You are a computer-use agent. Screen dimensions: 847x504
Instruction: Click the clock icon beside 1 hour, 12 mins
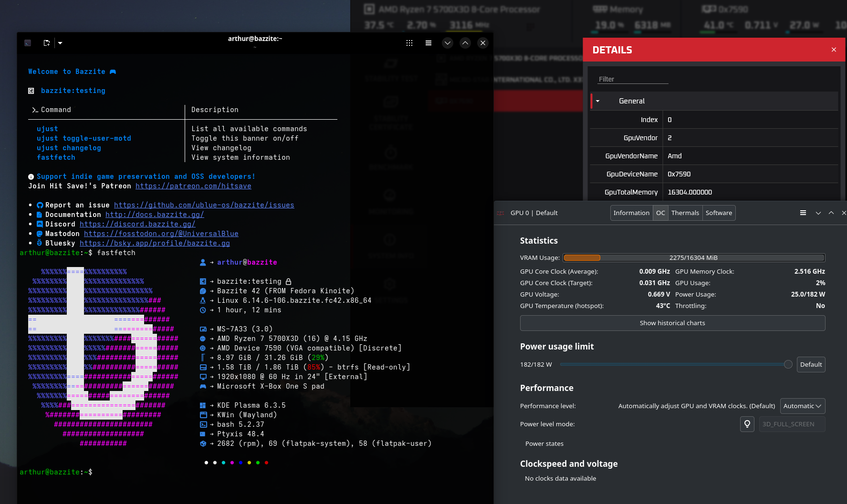(x=203, y=310)
